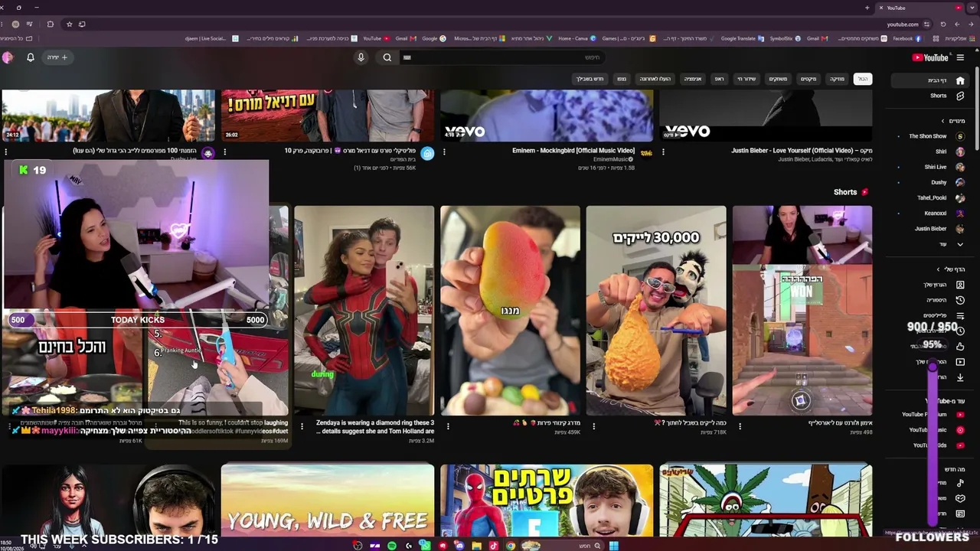Screen dimensions: 980x551
Task: Open Liked videos thumbs-up item
Action: pos(960,347)
